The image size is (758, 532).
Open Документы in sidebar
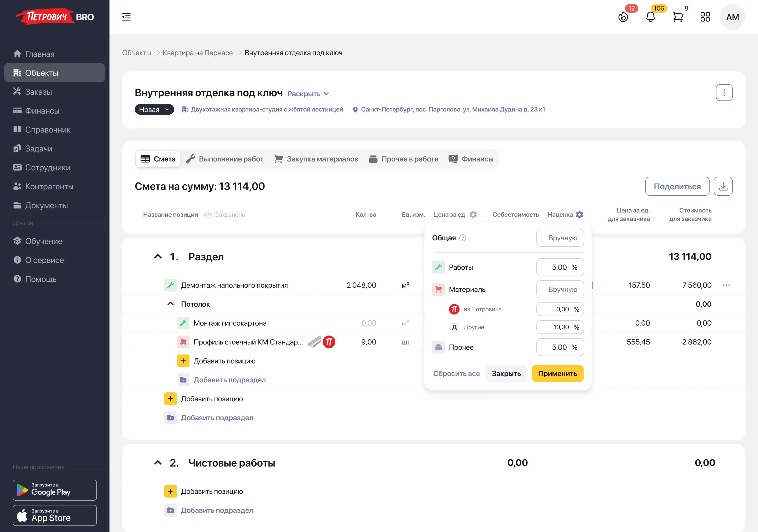pos(55,205)
